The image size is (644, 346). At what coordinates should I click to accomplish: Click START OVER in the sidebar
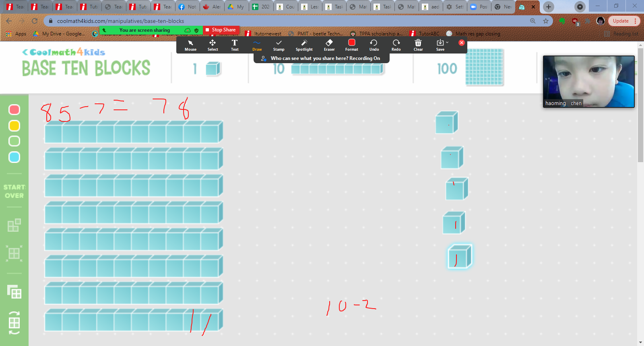point(14,191)
